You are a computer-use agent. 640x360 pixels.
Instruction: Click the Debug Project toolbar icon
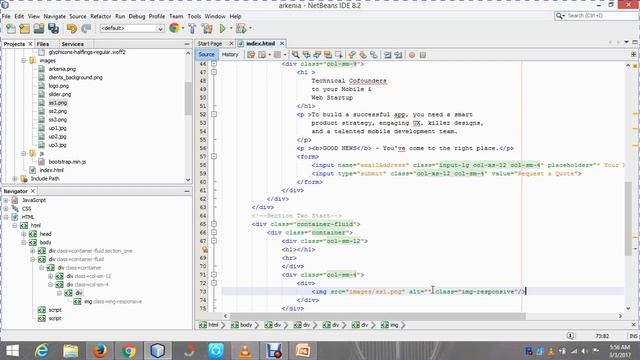241,29
